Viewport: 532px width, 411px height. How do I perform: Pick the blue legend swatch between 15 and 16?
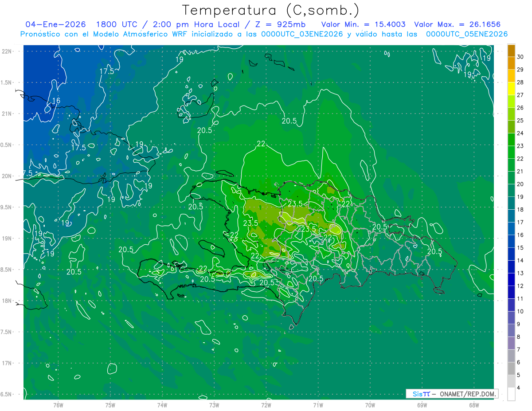[x=511, y=242]
